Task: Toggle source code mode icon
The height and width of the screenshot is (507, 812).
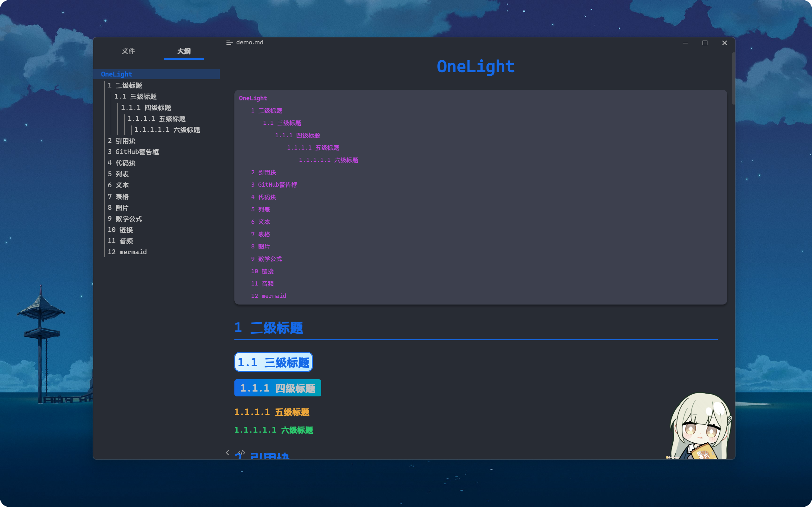Action: [x=242, y=452]
